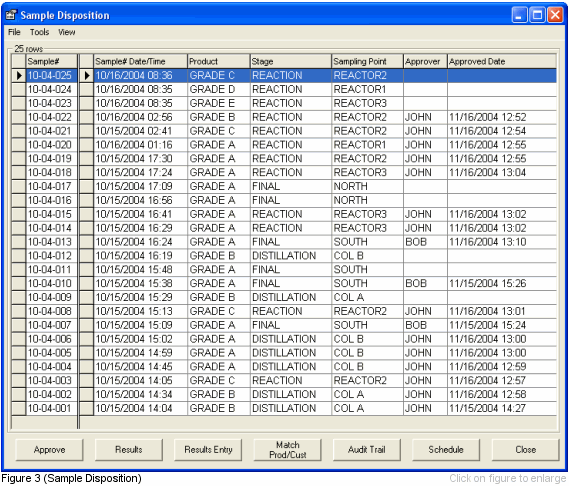Click the Sample Disposition title bar app icon
569x486 pixels.
coord(11,15)
